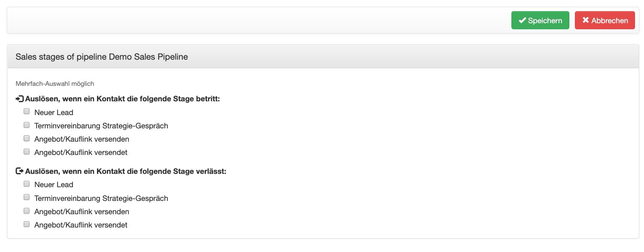644x252 pixels.
Task: Check Neuer Lead under stage verlässt
Action: (27, 184)
